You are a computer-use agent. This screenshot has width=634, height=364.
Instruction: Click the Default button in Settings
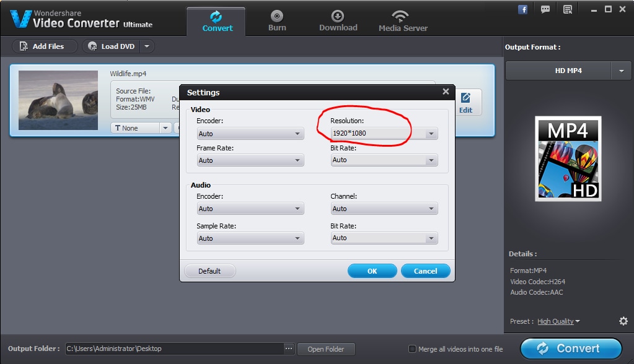(209, 271)
